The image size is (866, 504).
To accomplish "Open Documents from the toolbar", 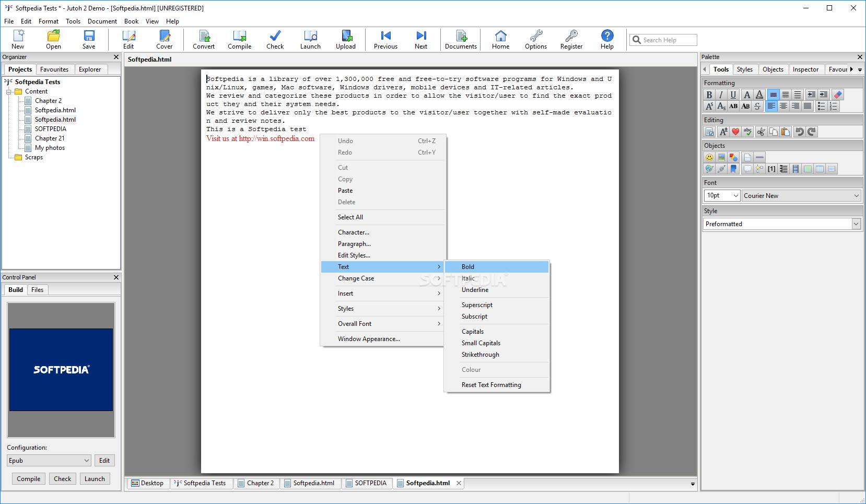I will [x=461, y=40].
